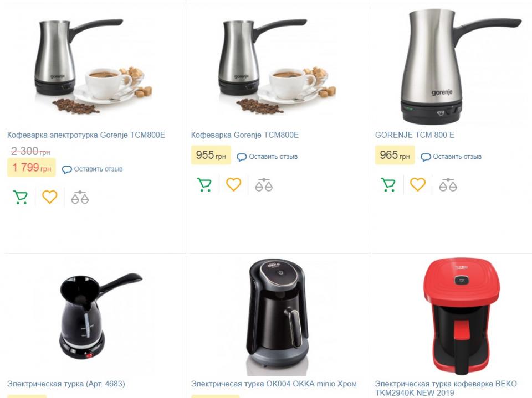The image size is (532, 398).
Task: Compare the 965 грн GORENJE TCM 800 E
Action: click(x=448, y=185)
